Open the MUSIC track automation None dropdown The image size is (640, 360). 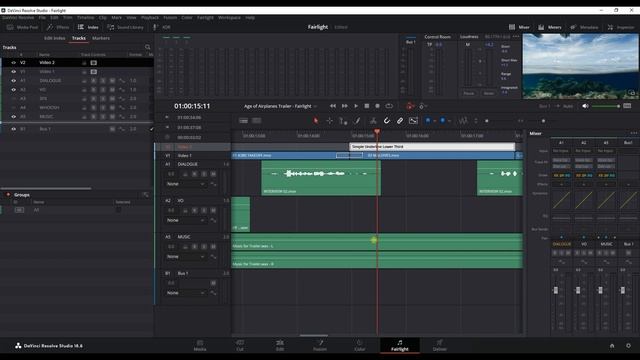coord(186,257)
